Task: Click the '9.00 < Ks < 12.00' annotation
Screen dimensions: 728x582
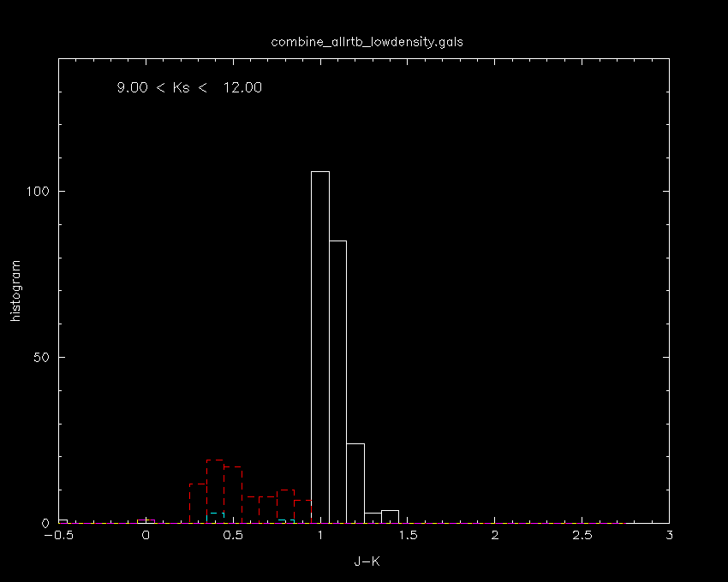Action: click(189, 87)
